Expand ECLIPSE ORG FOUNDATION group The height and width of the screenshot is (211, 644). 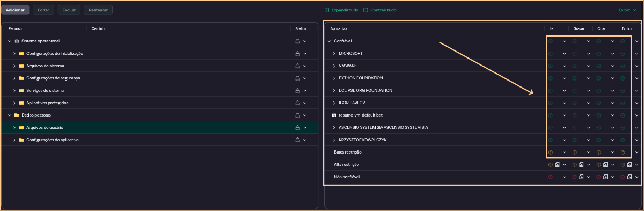[334, 91]
